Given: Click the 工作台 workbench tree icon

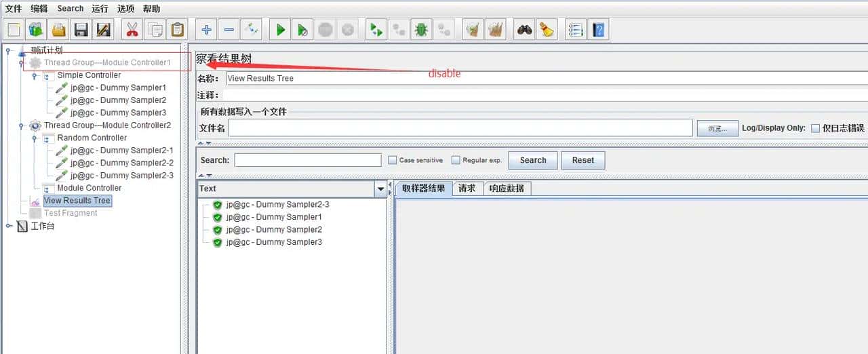Looking at the screenshot, I should point(22,226).
